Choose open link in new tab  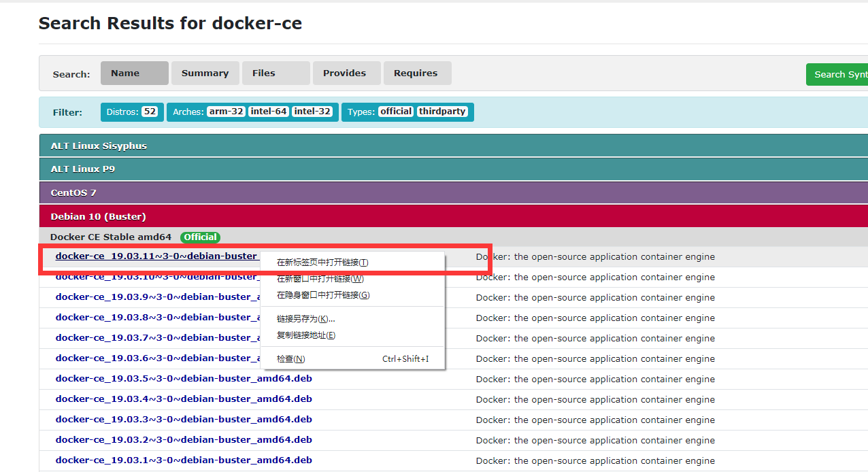pyautogui.click(x=320, y=261)
